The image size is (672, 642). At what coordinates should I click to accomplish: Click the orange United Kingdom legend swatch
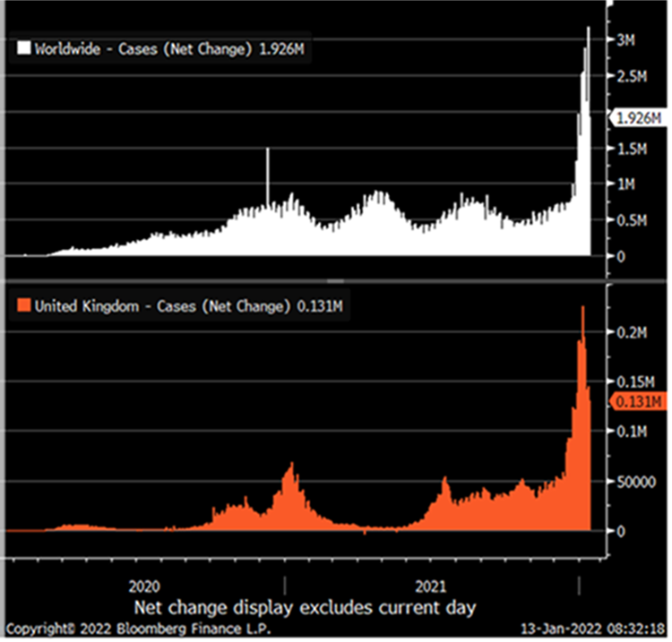coord(24,307)
